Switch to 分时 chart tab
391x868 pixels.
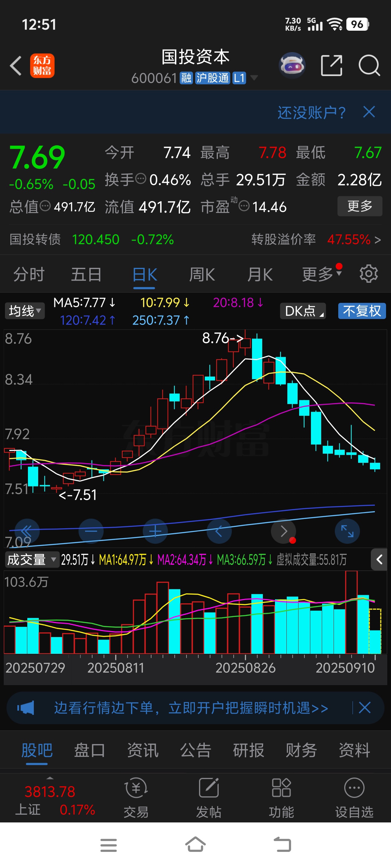pyautogui.click(x=29, y=274)
